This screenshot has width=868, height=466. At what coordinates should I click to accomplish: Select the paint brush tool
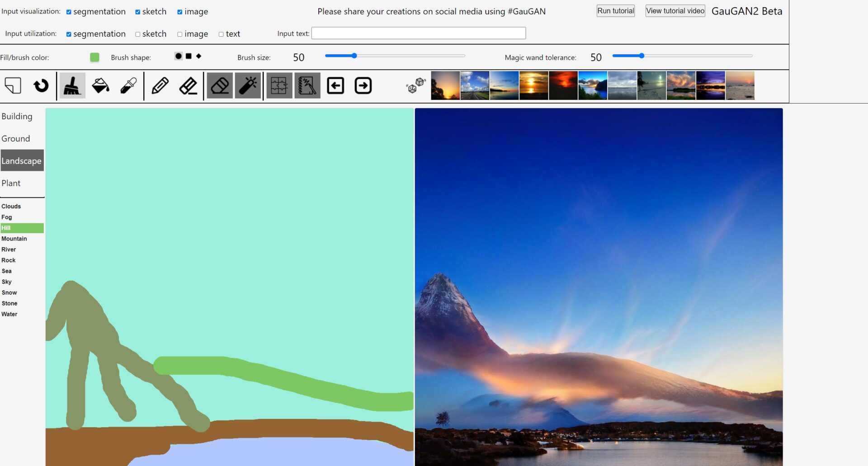coord(72,85)
